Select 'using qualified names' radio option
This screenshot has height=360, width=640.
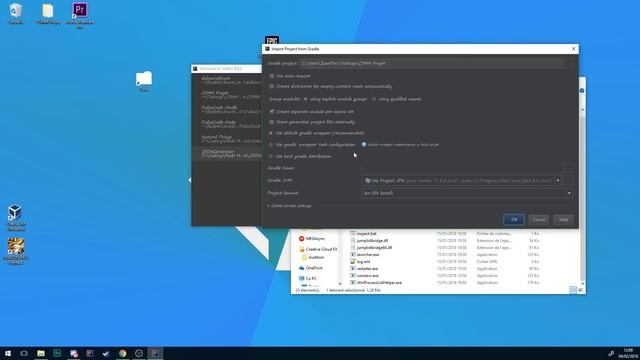point(374,99)
